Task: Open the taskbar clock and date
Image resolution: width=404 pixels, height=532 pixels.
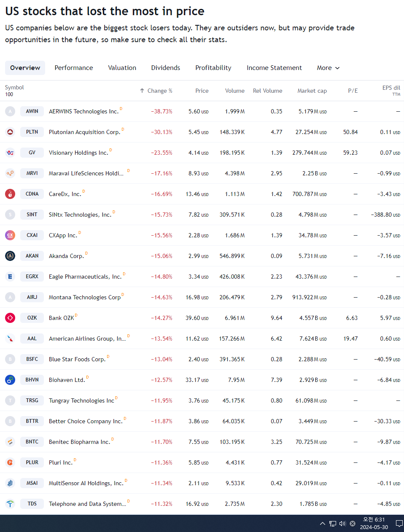Action: (374, 524)
